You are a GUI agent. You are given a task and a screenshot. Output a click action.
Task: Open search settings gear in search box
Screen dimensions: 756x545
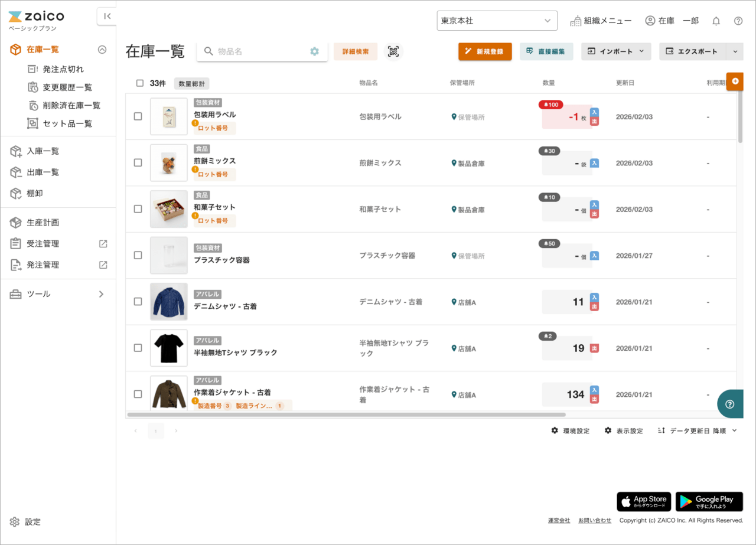click(x=314, y=51)
